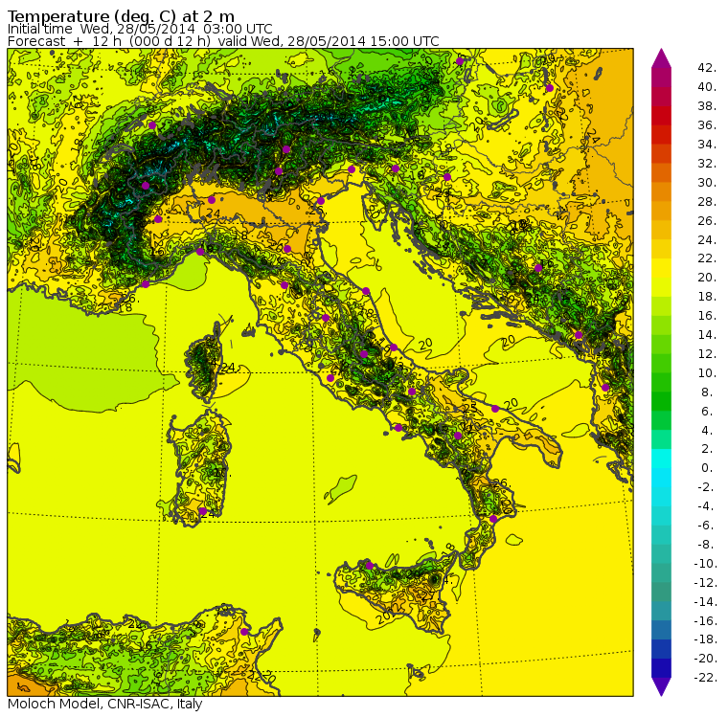Click the "Forecast + 12 h" valid time line
The width and height of the screenshot is (728, 717).
[x=223, y=41]
